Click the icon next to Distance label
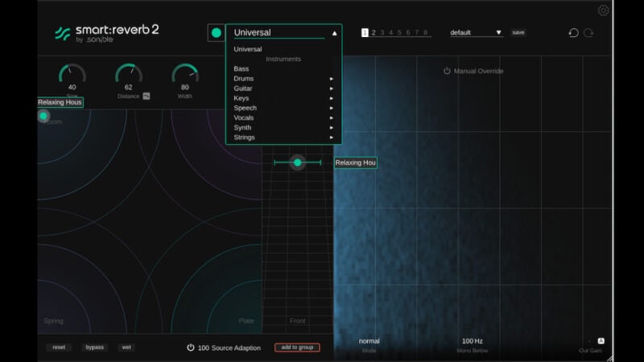Screen dimensions: 644x362 [x=147, y=96]
